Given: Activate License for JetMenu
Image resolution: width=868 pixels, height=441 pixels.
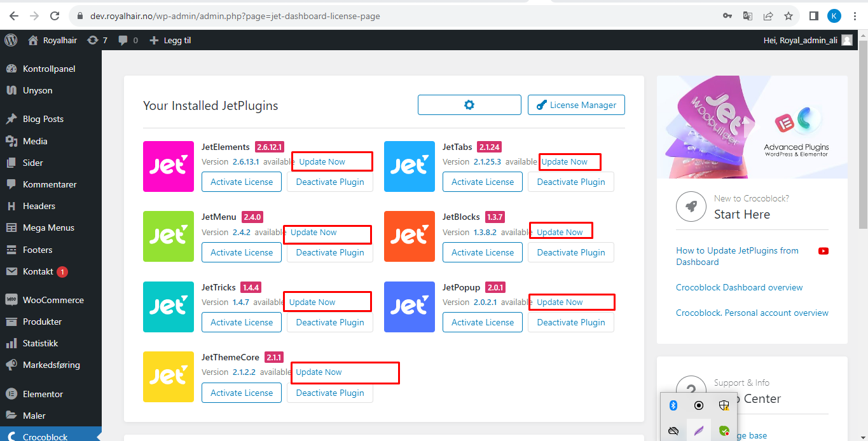Looking at the screenshot, I should pos(242,252).
